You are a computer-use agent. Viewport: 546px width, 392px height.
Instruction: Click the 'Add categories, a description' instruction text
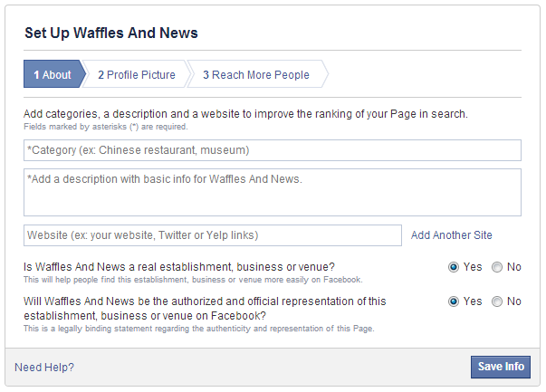pyautogui.click(x=245, y=114)
